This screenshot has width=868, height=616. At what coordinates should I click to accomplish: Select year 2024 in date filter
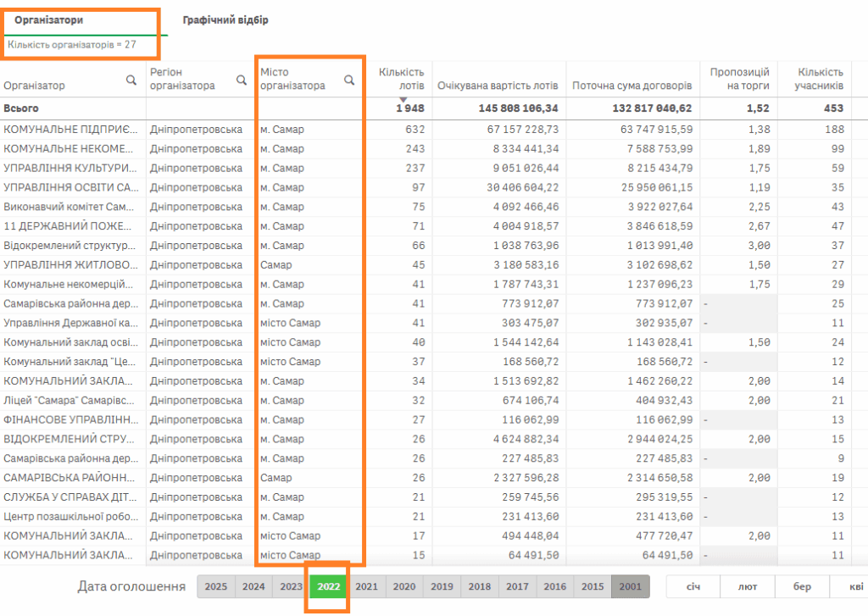pos(253,586)
